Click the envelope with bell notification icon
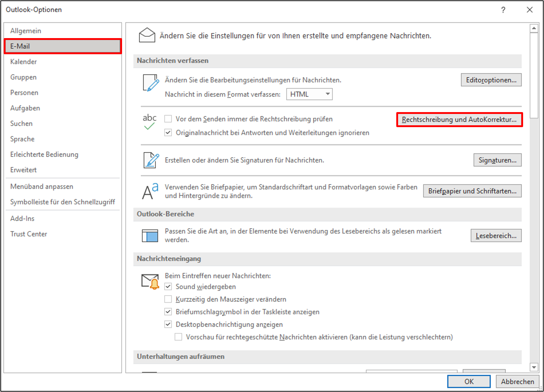This screenshot has height=392, width=544. click(x=150, y=281)
